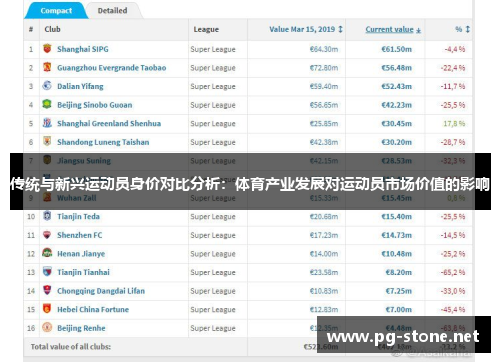Switch to the Detailed tab
Screen dimensions: 500x362
(x=112, y=11)
